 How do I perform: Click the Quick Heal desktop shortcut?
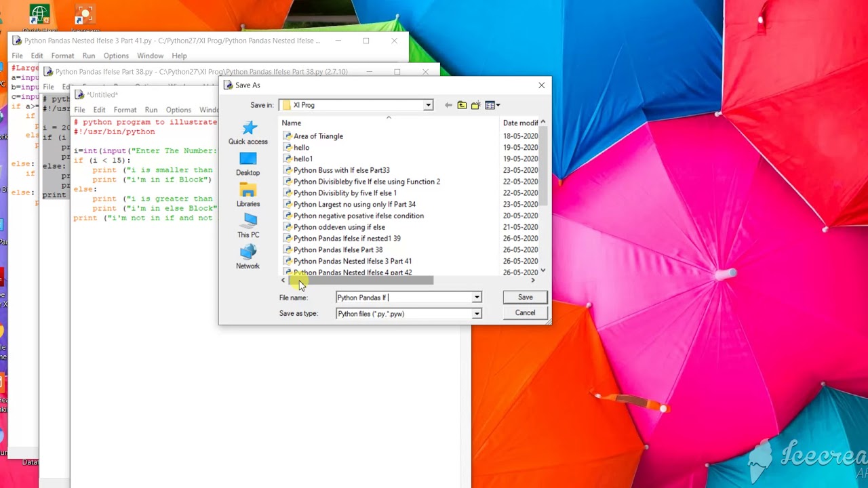pos(40,18)
